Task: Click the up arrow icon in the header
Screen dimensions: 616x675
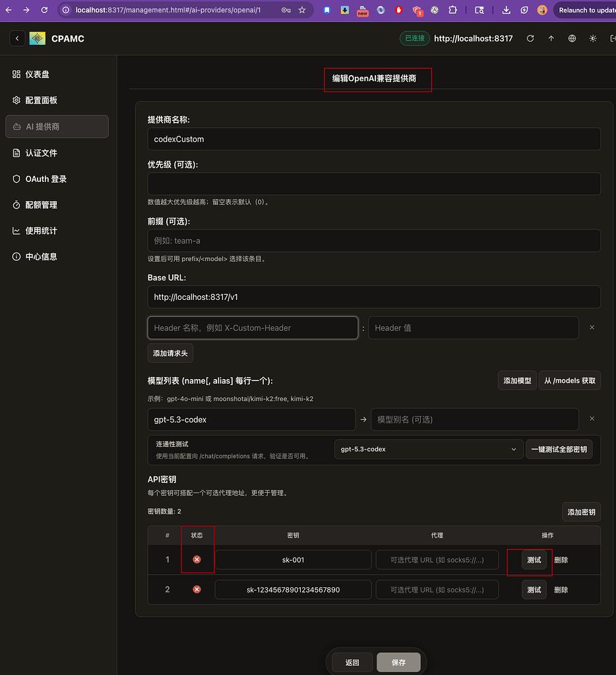Action: coord(551,38)
